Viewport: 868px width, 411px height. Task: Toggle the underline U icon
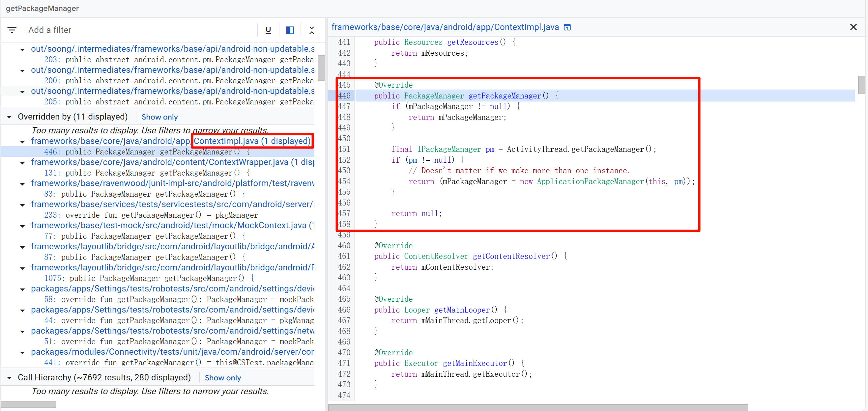point(268,30)
